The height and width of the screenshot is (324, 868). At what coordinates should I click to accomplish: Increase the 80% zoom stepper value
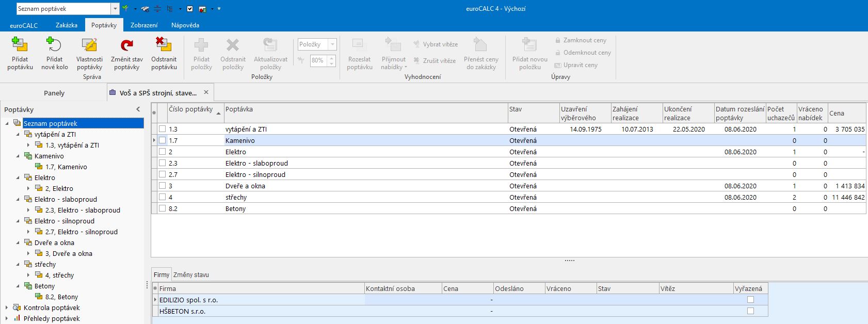332,58
